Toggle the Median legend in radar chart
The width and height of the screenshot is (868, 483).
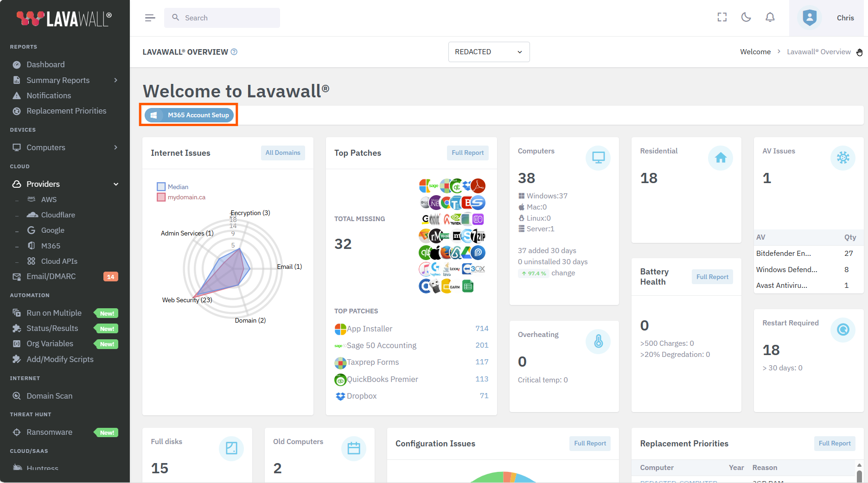pyautogui.click(x=173, y=187)
